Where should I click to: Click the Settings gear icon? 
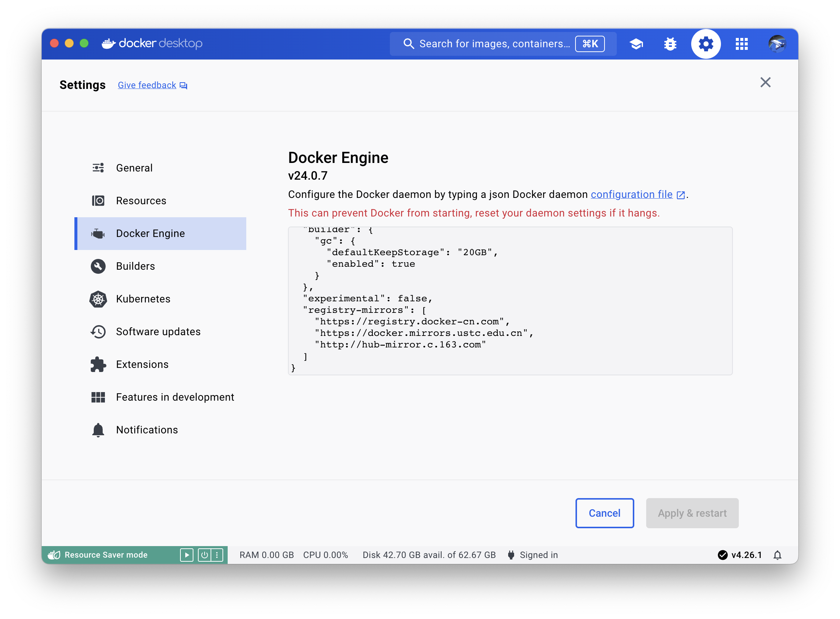(x=705, y=44)
